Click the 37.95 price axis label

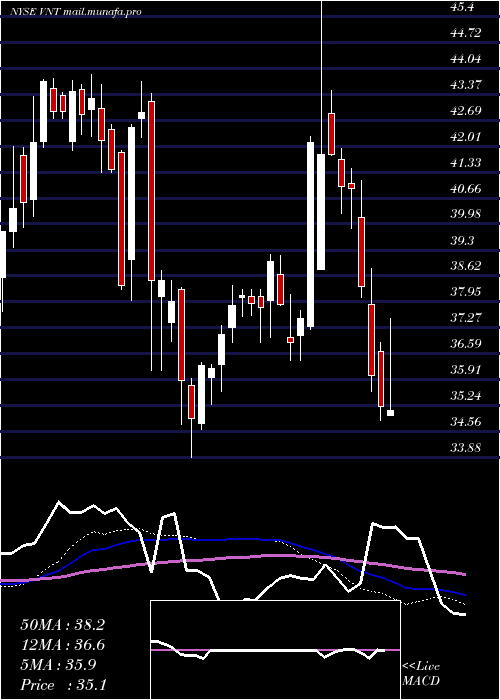(466, 292)
